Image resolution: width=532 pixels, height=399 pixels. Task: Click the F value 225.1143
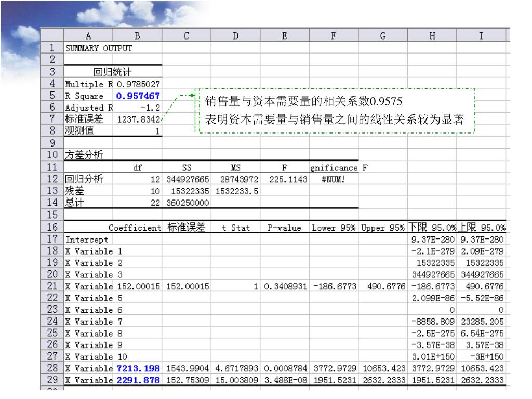[x=285, y=179]
